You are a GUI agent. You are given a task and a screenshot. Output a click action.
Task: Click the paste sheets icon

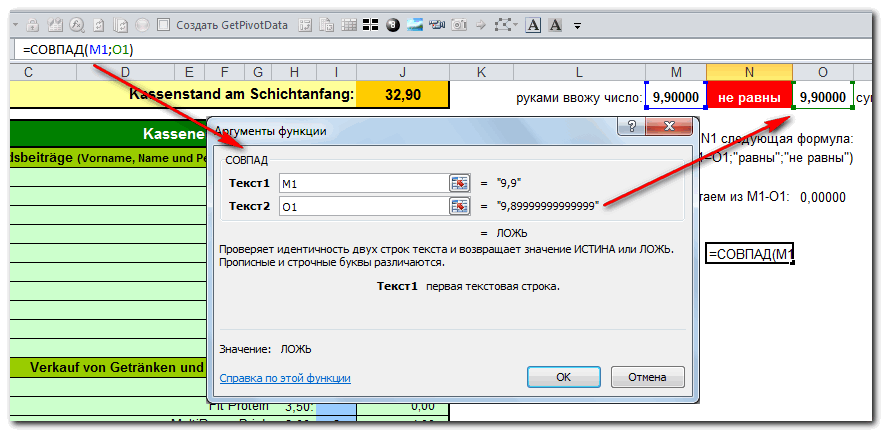[327, 25]
